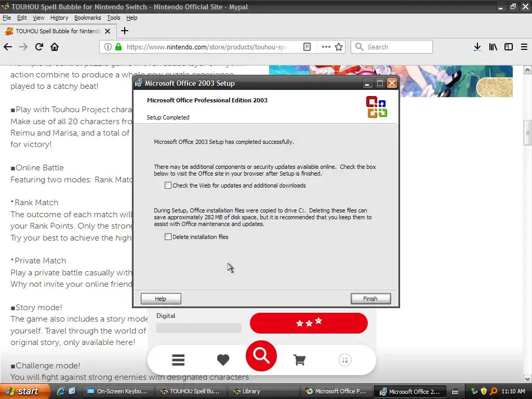Click the heart wish list icon
The width and height of the screenshot is (532, 399).
(223, 360)
